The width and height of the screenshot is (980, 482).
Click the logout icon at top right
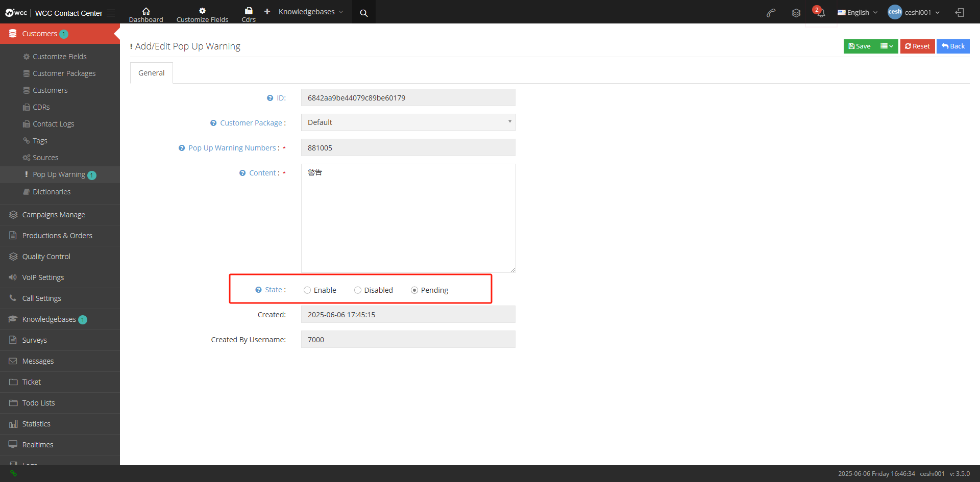tap(960, 13)
